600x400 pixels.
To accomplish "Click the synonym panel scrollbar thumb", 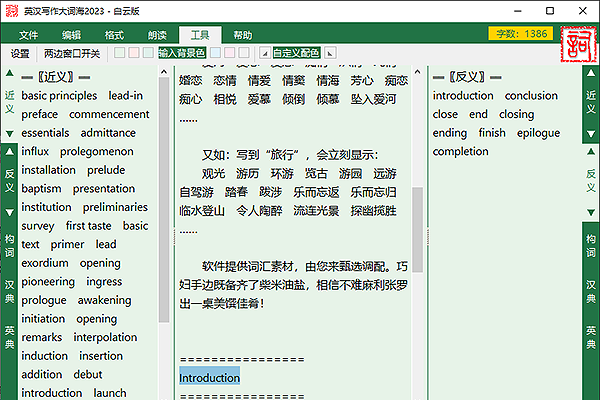I will tap(164, 200).
